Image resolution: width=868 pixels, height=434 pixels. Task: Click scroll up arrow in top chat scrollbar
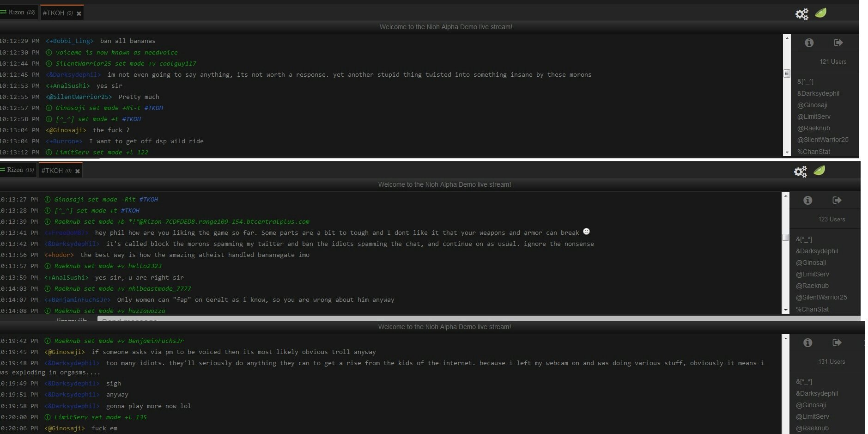pos(787,38)
